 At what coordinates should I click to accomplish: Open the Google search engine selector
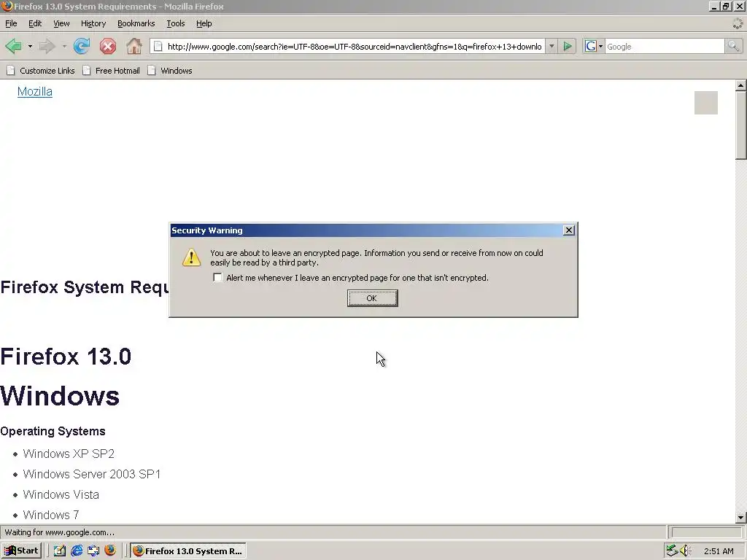(x=594, y=46)
